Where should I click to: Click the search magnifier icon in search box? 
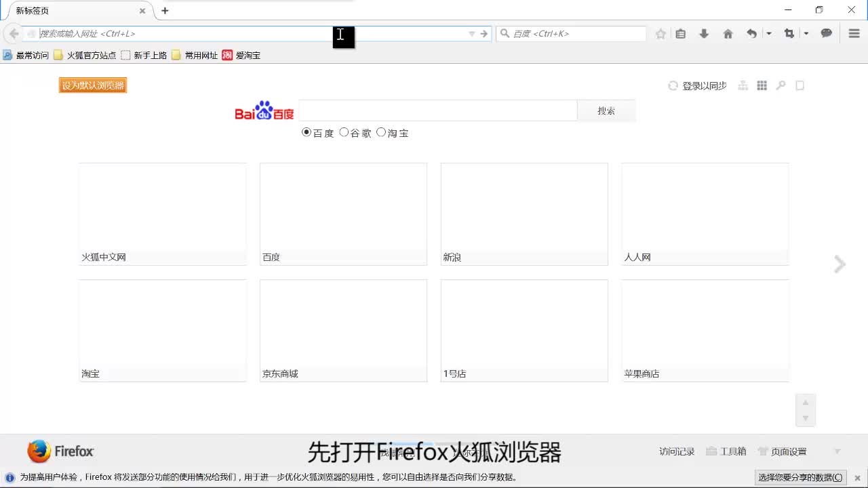(x=505, y=34)
